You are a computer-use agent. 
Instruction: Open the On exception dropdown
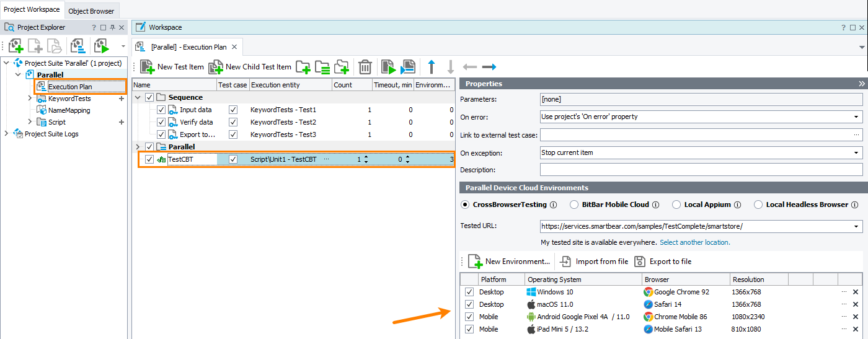coord(857,152)
